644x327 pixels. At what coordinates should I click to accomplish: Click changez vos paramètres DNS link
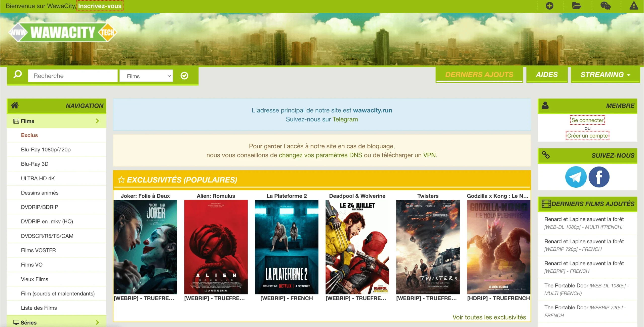(320, 155)
